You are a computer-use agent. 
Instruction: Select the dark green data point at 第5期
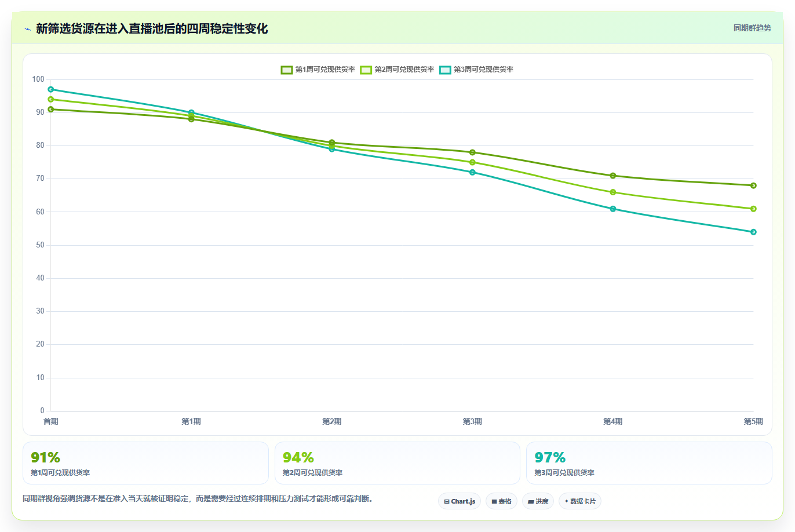[753, 185]
